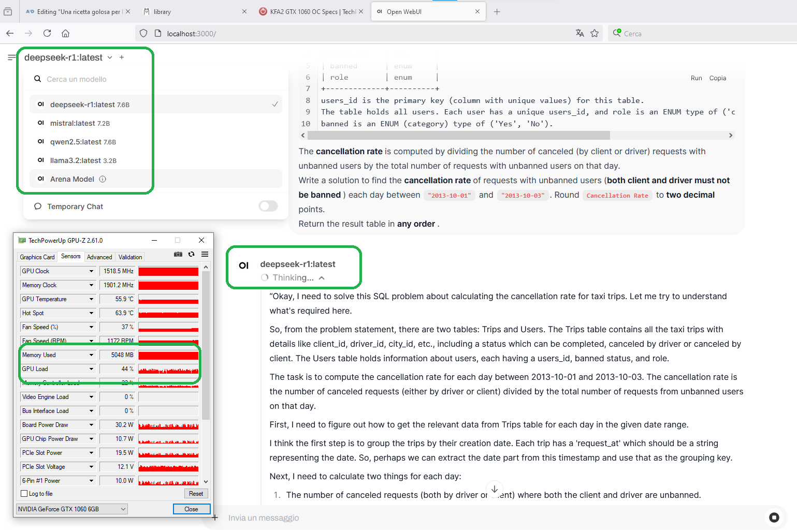The height and width of the screenshot is (532, 797).
Task: Toggle the Temporary Chat switch
Action: 268,206
